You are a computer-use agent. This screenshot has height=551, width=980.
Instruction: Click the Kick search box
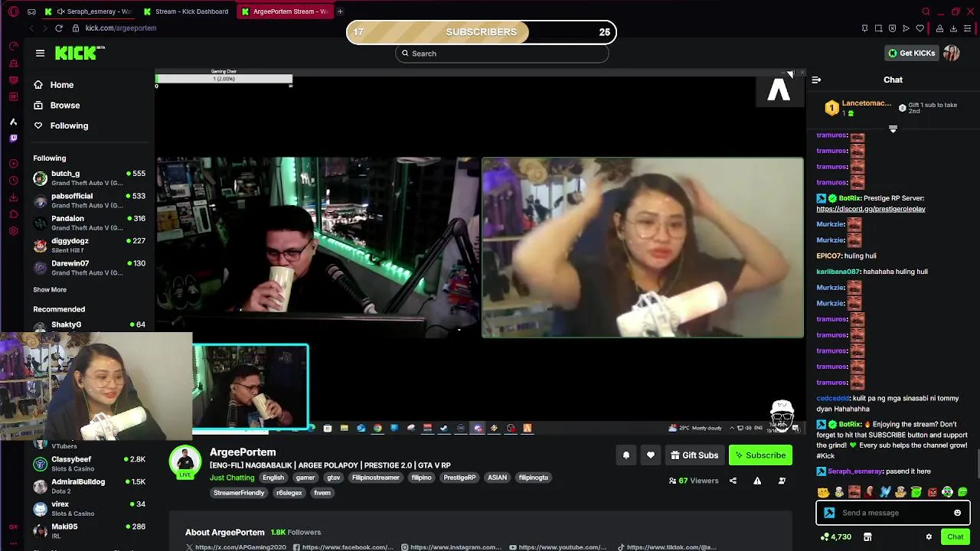pos(502,54)
